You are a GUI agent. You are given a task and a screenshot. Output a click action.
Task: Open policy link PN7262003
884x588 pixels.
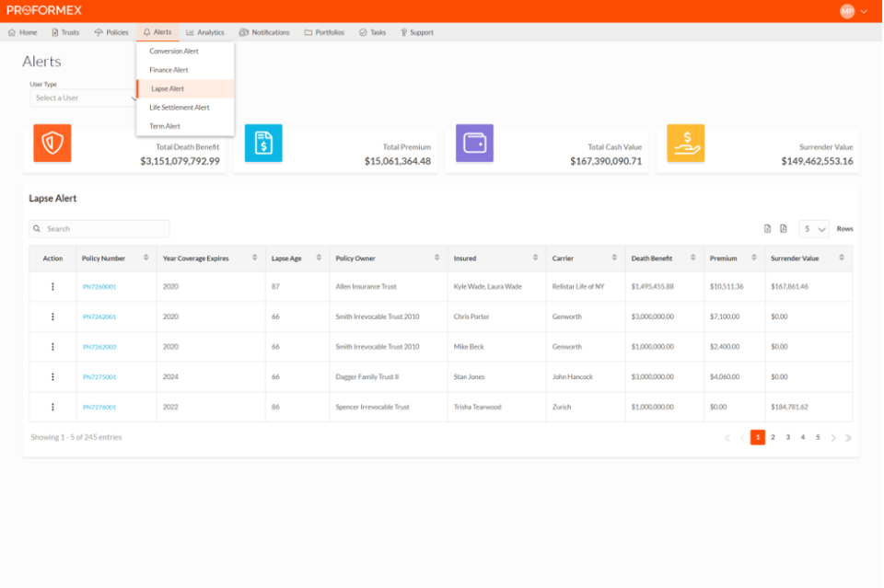tap(99, 347)
